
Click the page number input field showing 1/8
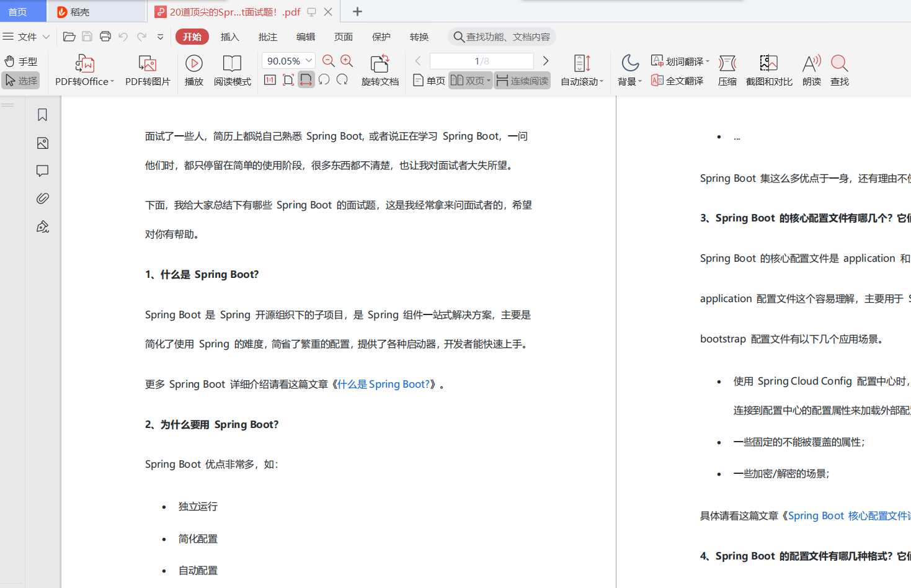tap(481, 60)
